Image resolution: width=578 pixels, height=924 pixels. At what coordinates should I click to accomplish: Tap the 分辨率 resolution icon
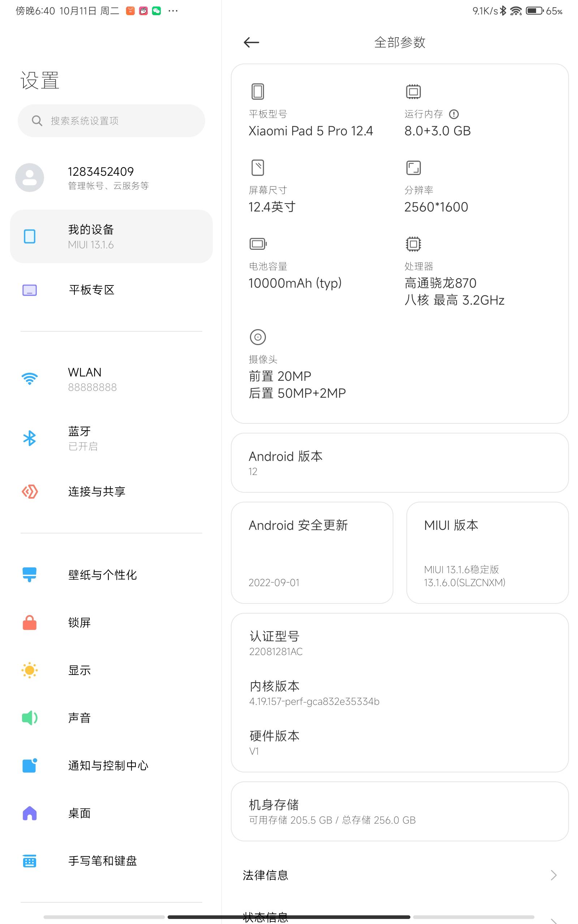pos(413,167)
